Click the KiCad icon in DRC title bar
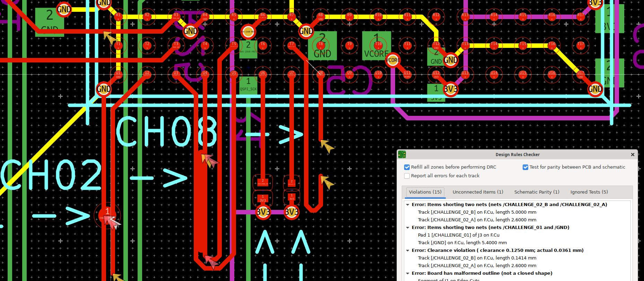 pos(402,155)
